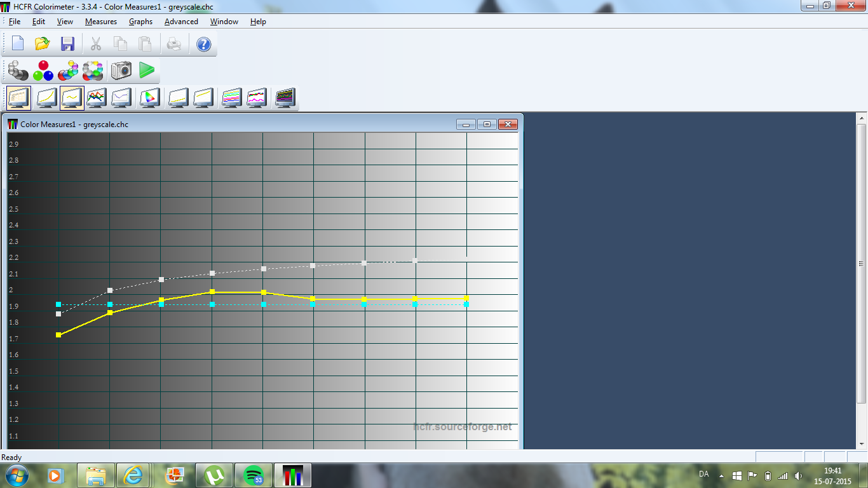
Task: Start continuous measures with the green play arrow
Action: click(x=147, y=71)
